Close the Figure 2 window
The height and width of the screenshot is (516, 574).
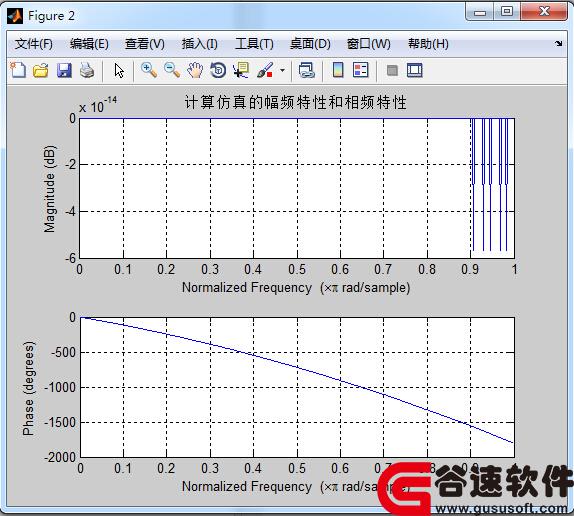click(544, 12)
